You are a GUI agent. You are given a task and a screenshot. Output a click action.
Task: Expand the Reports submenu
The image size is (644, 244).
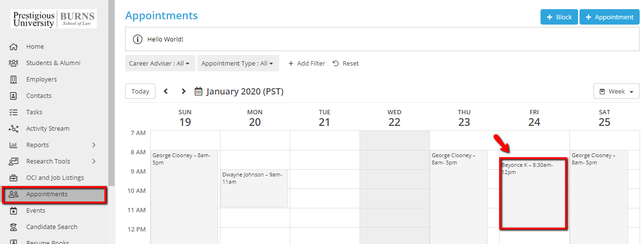pos(94,145)
